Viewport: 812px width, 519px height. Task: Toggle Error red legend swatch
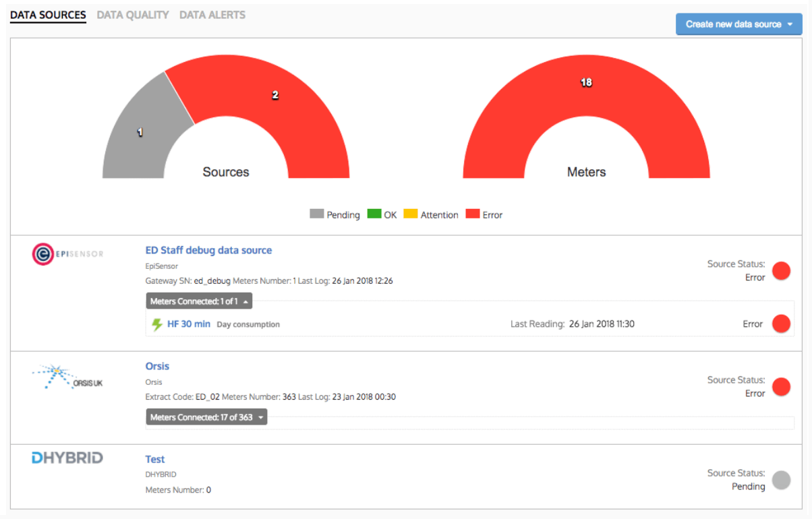[473, 214]
